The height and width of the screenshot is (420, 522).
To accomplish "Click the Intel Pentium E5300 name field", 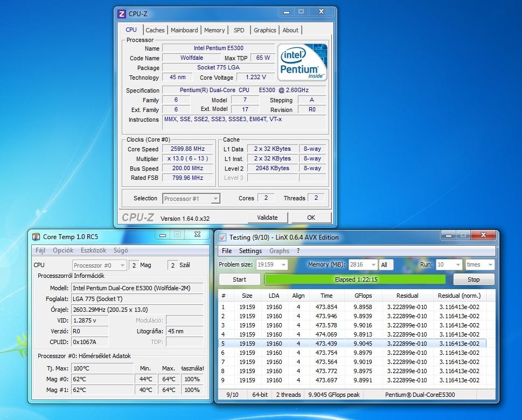I will click(218, 48).
